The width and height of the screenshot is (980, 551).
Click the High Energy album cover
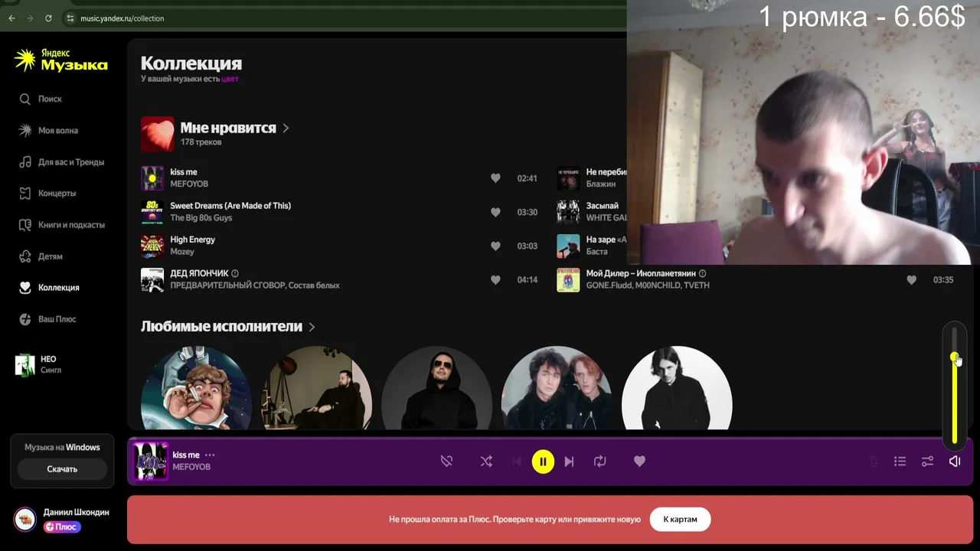(152, 246)
